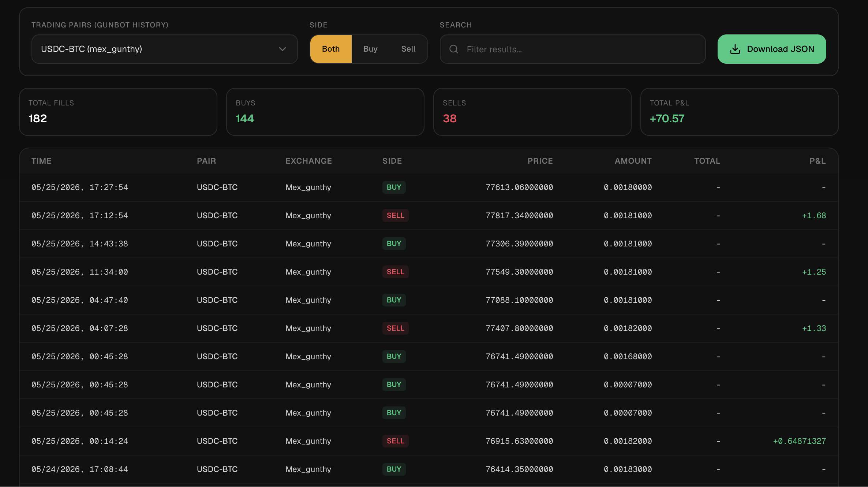Click the download arrow icon
868x487 pixels.
point(735,49)
